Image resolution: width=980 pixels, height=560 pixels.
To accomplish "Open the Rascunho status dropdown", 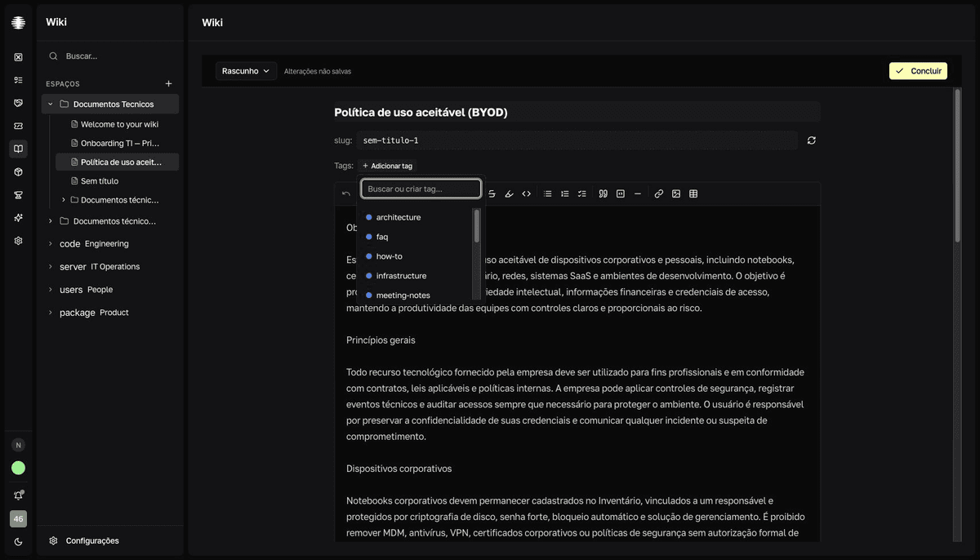I will click(x=246, y=71).
